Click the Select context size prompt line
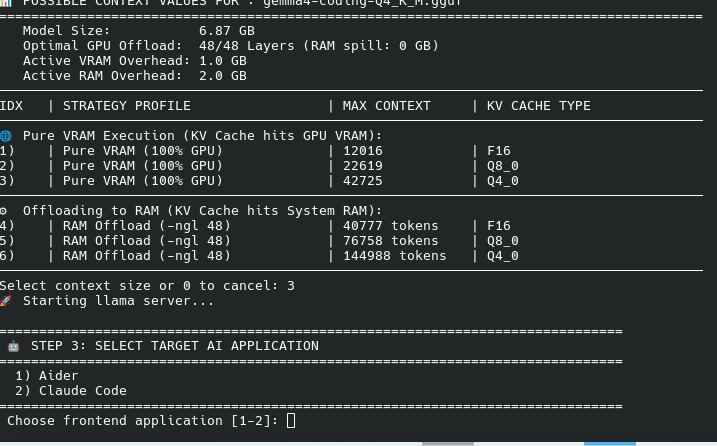Image resolution: width=717 pixels, height=446 pixels. [x=147, y=286]
